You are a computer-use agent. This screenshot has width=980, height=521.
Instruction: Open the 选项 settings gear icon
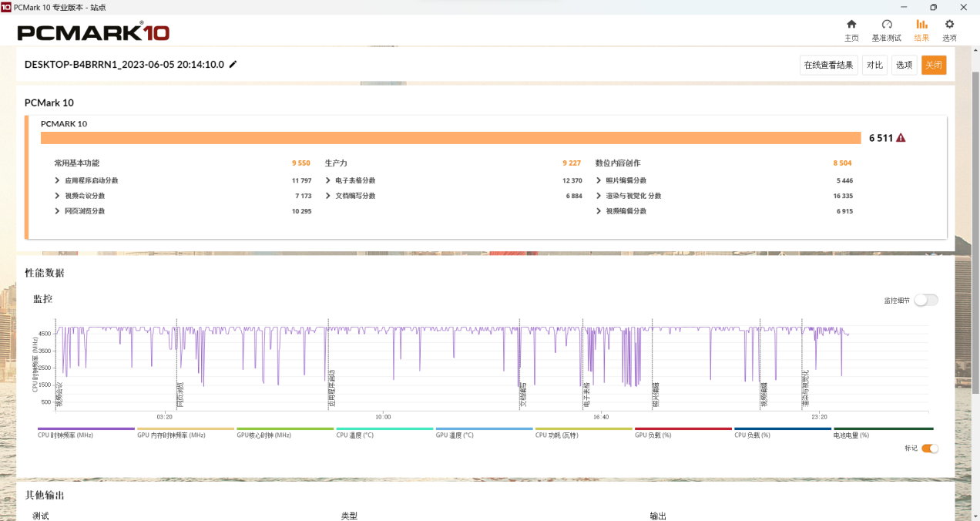click(x=949, y=24)
